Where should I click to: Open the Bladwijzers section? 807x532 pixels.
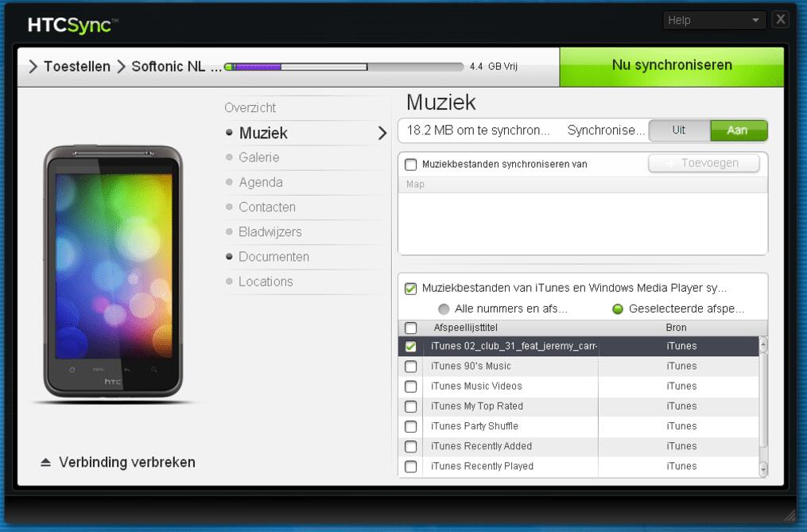click(270, 231)
